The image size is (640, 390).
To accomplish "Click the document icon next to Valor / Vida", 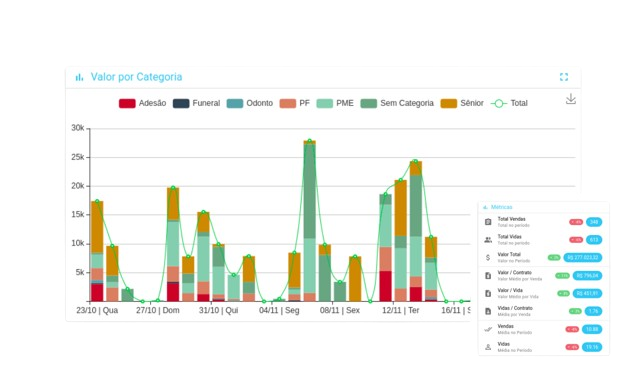I will click(488, 293).
